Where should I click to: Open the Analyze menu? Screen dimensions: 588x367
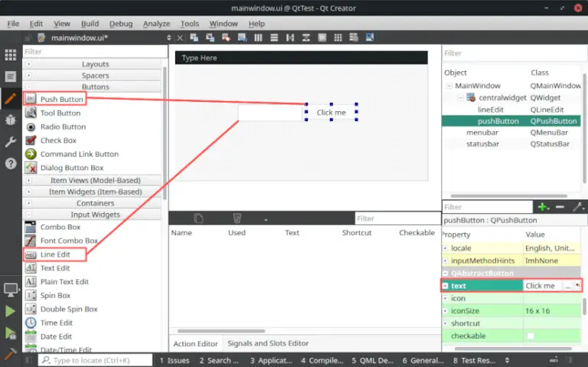coord(156,24)
